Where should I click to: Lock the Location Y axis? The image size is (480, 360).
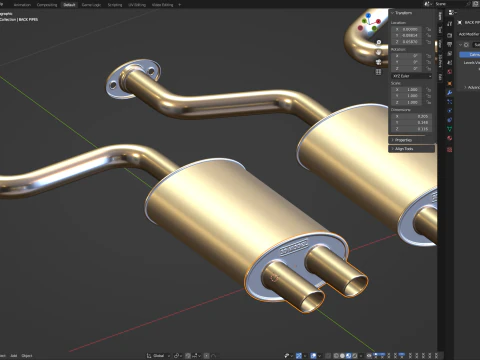428,35
